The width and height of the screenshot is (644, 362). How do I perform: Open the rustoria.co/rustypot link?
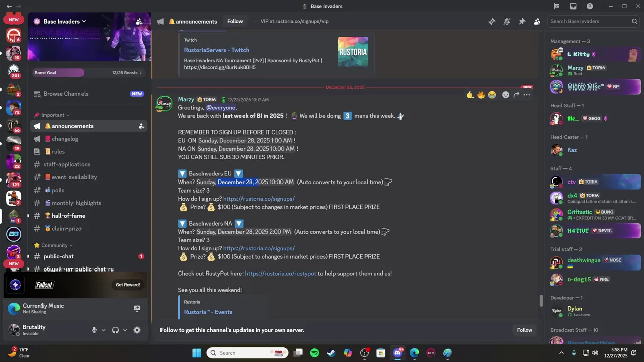[281, 274]
